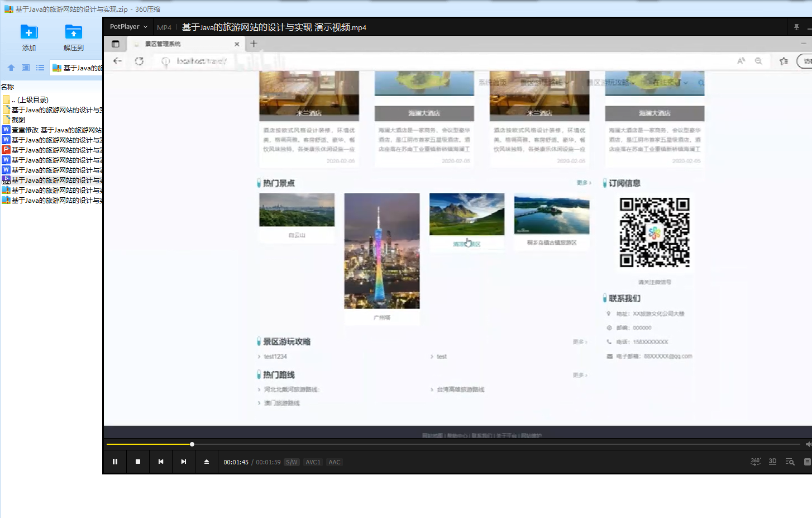Select the MP4 video file in the list

[x=52, y=180]
